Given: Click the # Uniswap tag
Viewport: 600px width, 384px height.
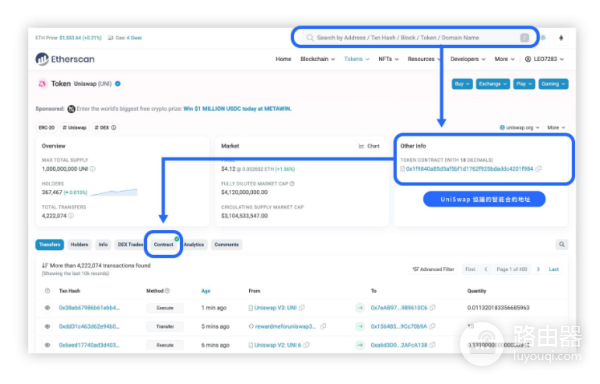Looking at the screenshot, I should [75, 127].
